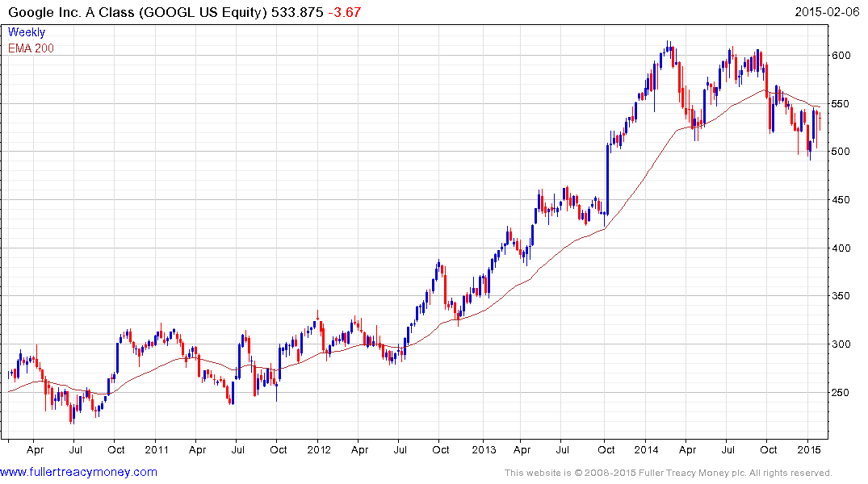Click the copyright notice text
Screen dimensions: 868x484
669,473
